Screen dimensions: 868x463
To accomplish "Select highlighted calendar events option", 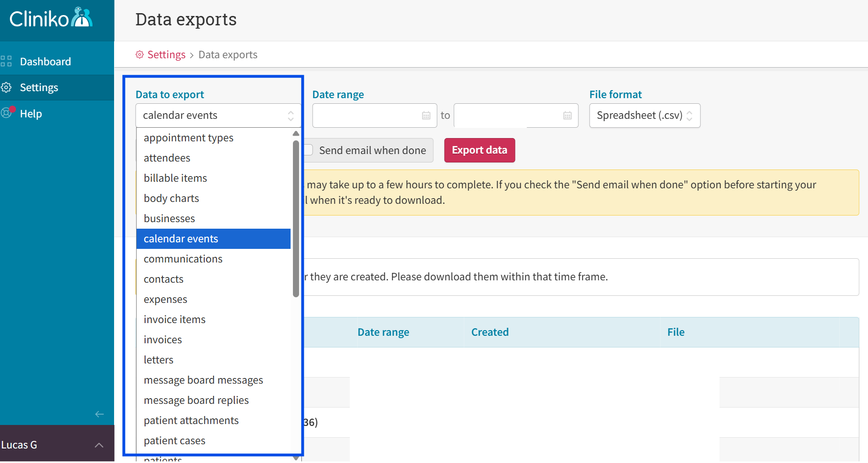I will point(214,239).
